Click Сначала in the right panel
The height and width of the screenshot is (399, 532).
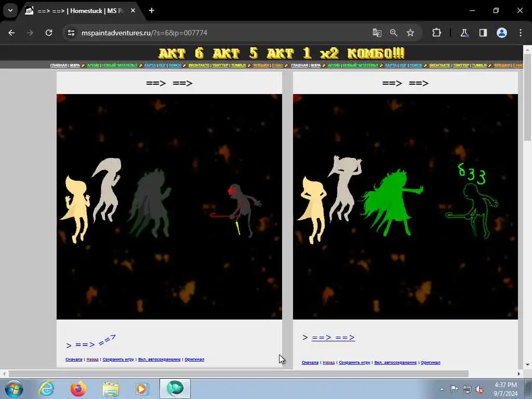[x=310, y=362]
